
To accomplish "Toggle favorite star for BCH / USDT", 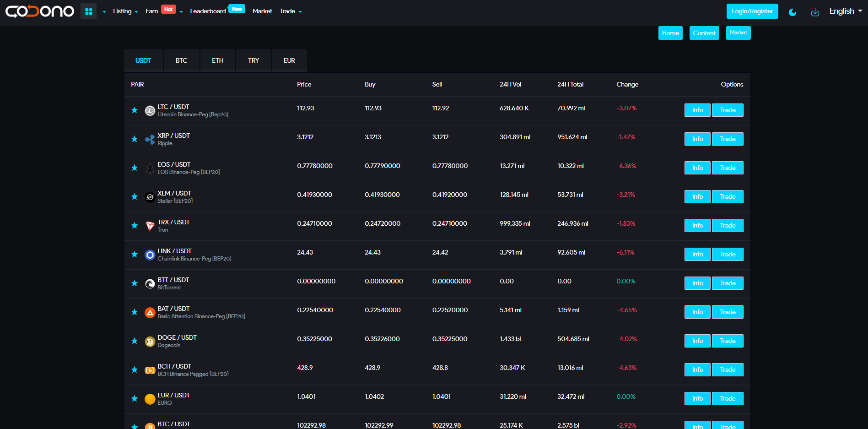I will tap(135, 369).
